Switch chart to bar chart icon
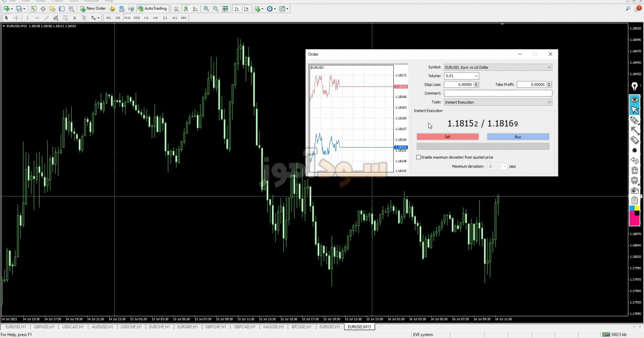This screenshot has height=338, width=644. point(176,8)
